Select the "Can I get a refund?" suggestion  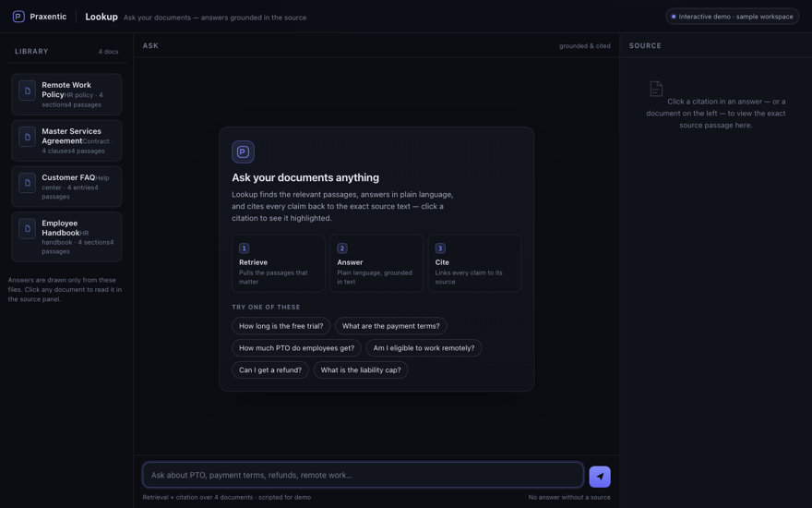pyautogui.click(x=270, y=370)
